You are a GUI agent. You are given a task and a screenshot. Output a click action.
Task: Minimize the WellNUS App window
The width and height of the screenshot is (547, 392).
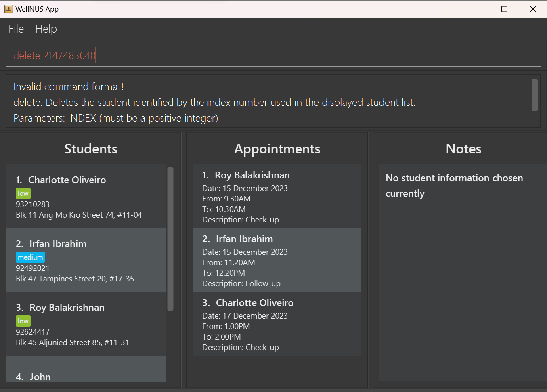click(x=476, y=9)
